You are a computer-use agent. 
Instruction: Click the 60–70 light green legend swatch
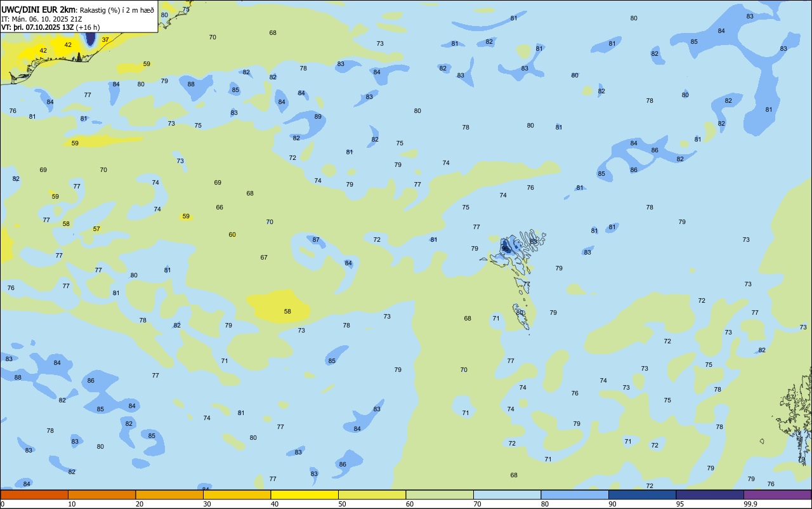pyautogui.click(x=440, y=494)
